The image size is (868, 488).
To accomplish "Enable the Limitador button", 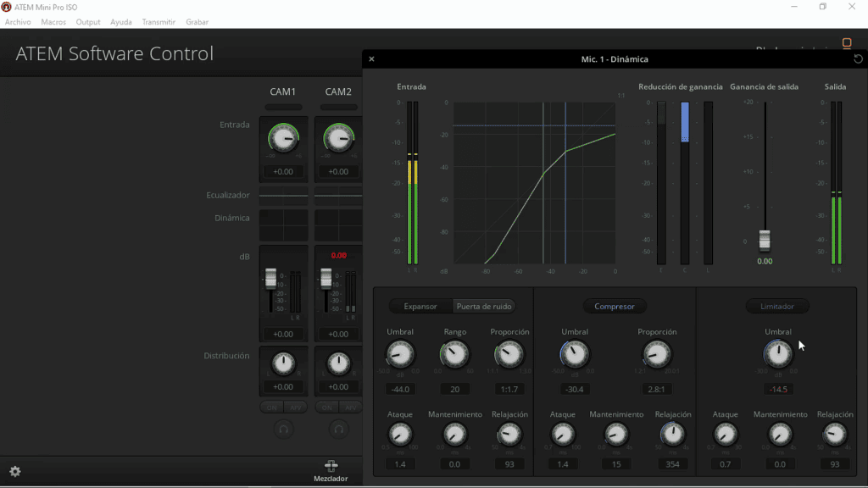I will click(776, 306).
